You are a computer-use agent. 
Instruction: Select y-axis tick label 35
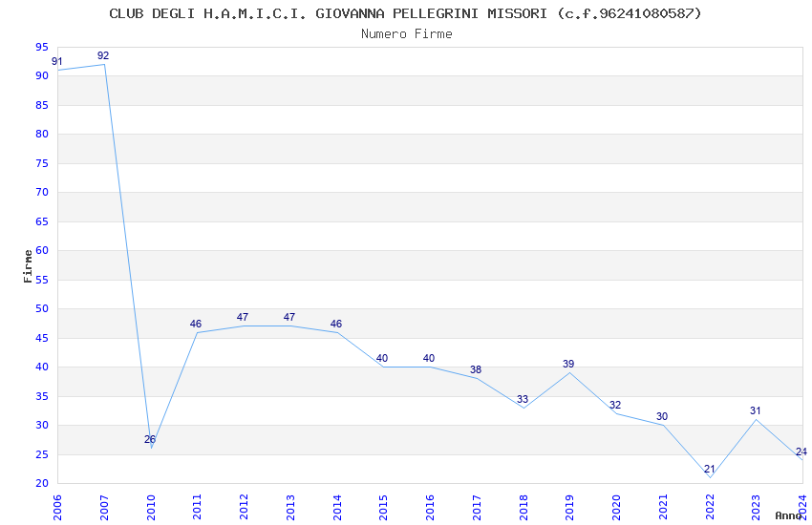click(42, 396)
